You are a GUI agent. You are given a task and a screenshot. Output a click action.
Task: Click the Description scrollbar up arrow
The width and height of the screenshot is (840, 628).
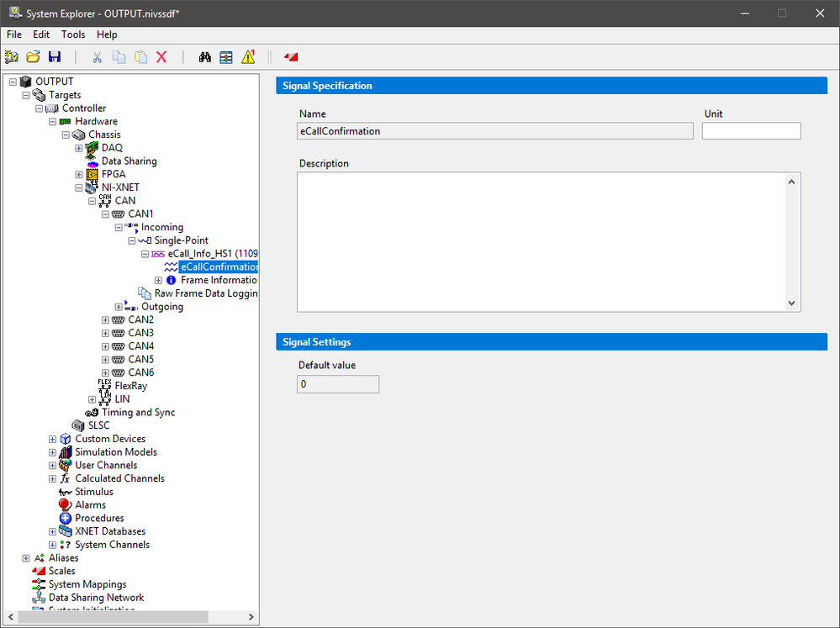click(x=792, y=182)
